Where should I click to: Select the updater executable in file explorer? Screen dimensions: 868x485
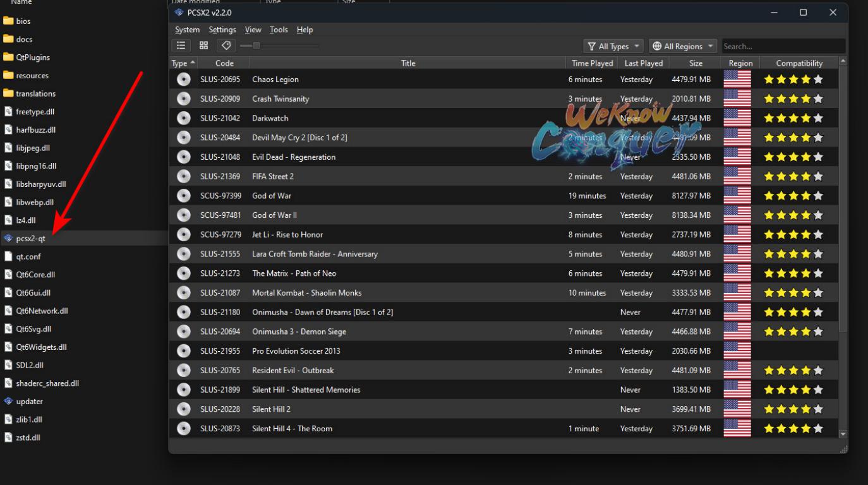(23, 402)
